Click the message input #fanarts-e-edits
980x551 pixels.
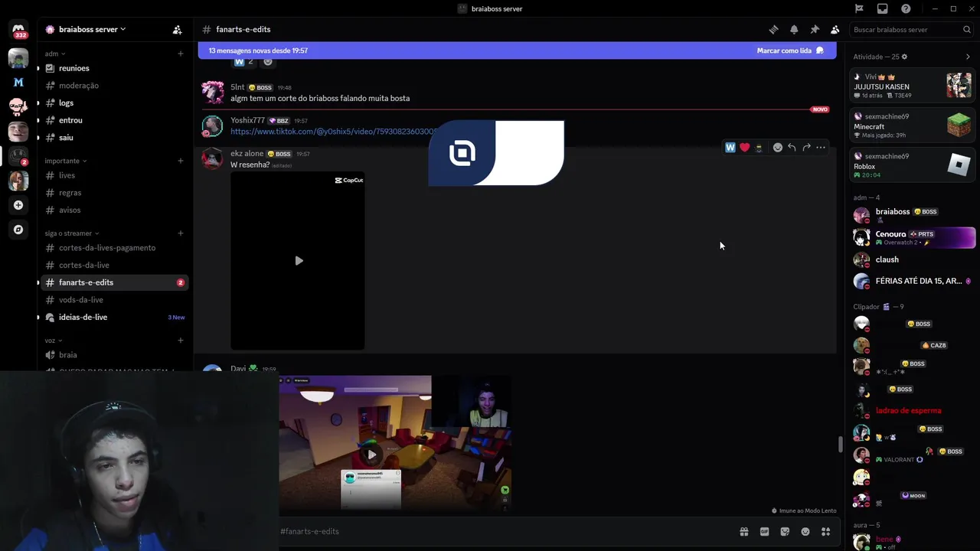pyautogui.click(x=505, y=532)
